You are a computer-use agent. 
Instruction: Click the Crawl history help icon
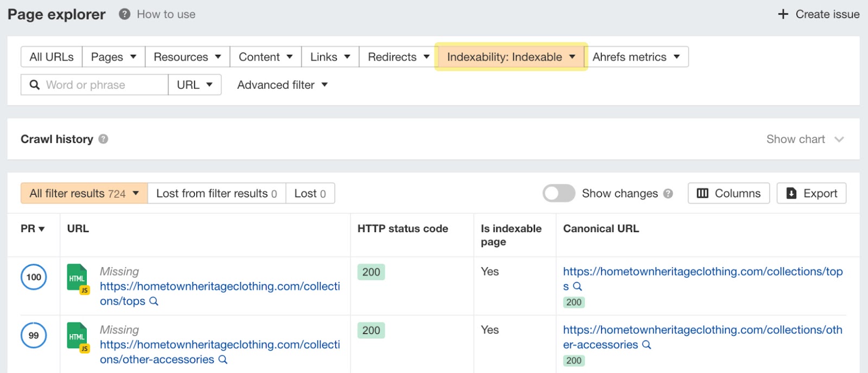pyautogui.click(x=103, y=139)
